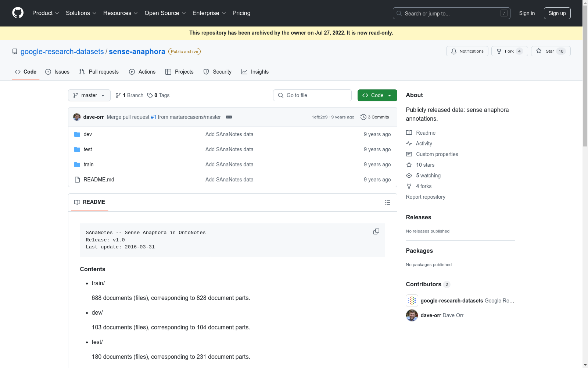Click the train folder icon
This screenshot has height=368, width=588.
point(77,164)
